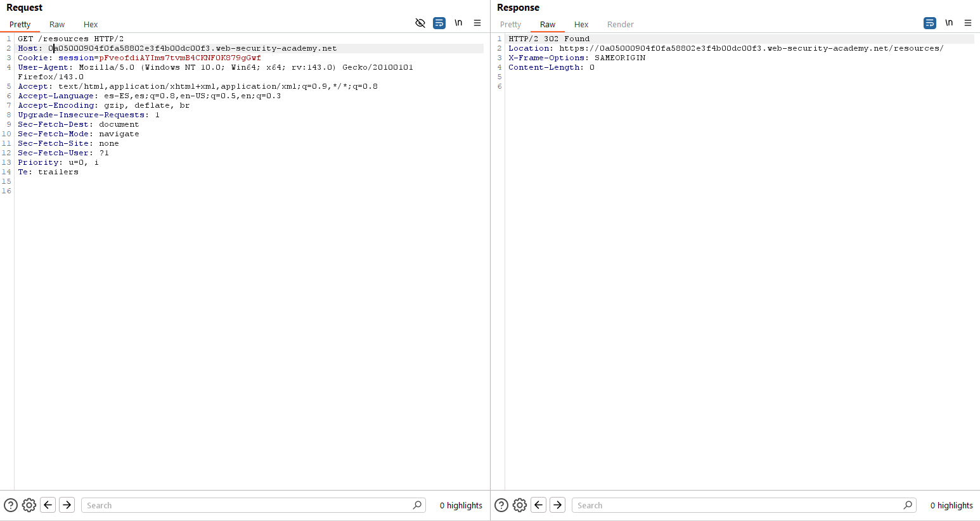Open the Render tab in Response
Screen dimensions: 980x521
(x=620, y=25)
